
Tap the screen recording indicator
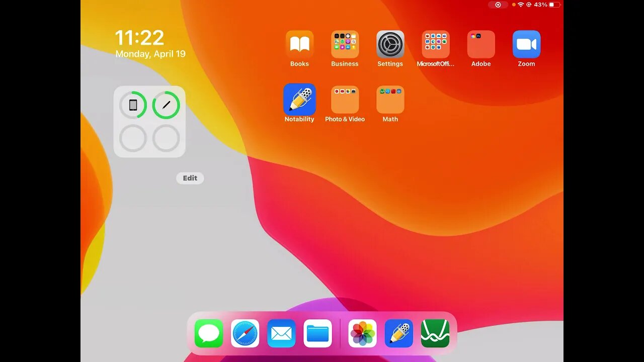click(498, 5)
